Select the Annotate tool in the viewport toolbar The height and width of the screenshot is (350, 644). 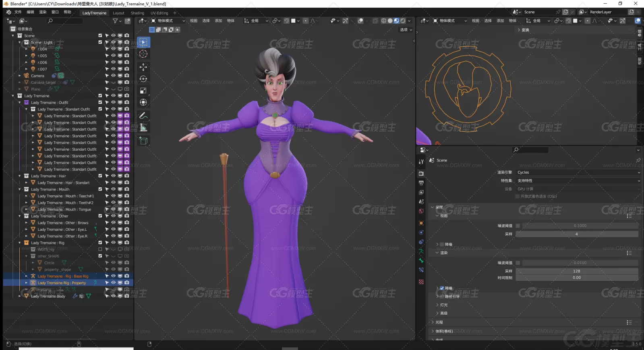pyautogui.click(x=143, y=116)
